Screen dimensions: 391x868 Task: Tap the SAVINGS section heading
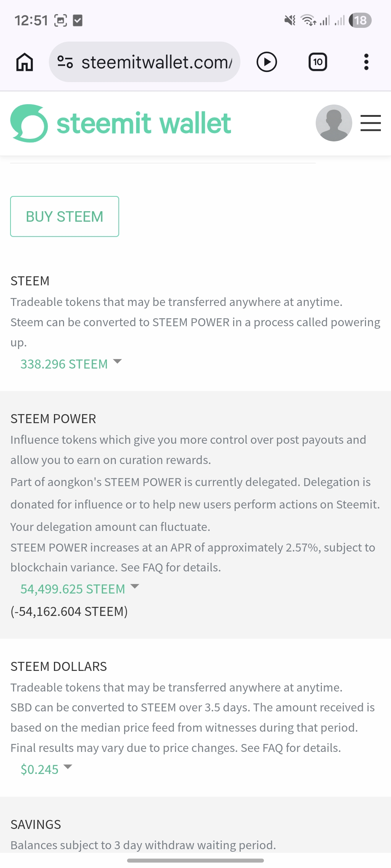36,824
